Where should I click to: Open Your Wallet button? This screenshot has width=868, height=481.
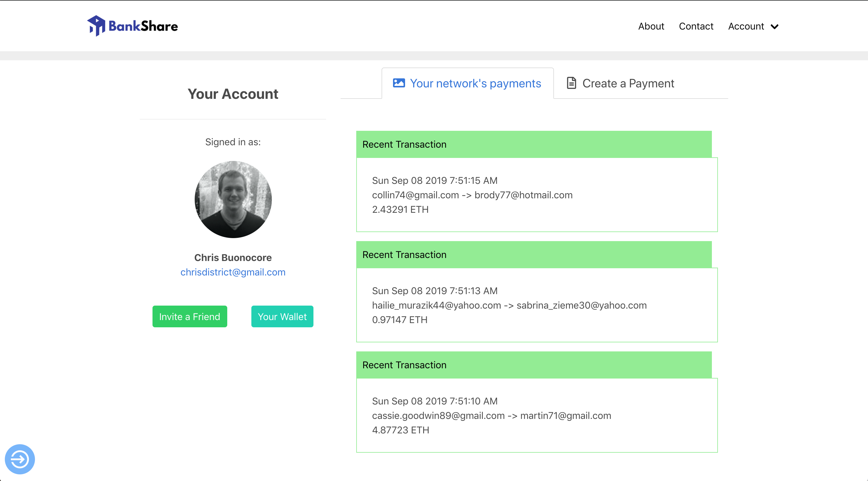(x=282, y=316)
